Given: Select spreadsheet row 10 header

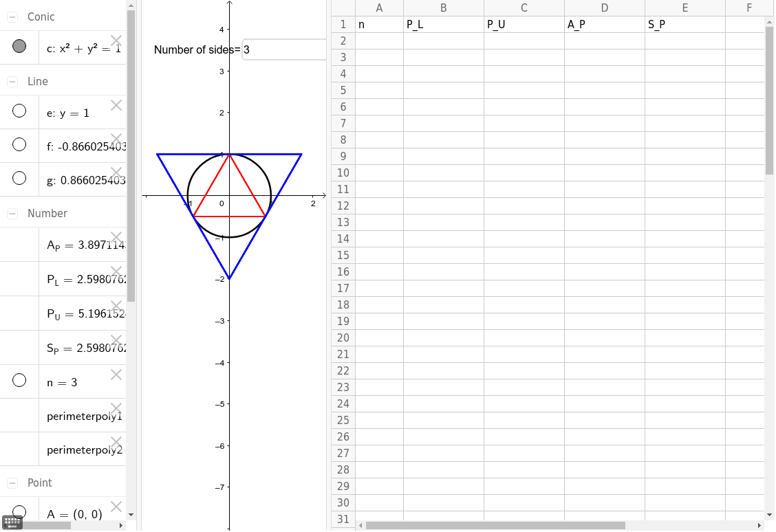Looking at the screenshot, I should (x=343, y=173).
